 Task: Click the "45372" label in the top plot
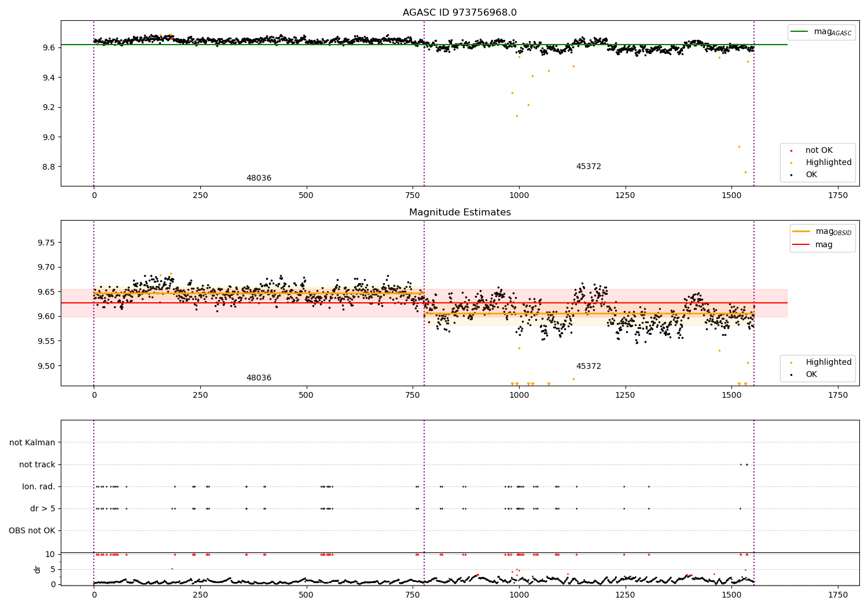pyautogui.click(x=589, y=167)
